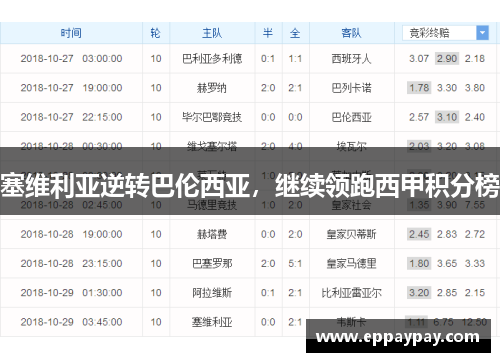The image size is (500, 362).
Task: Open home team 巴塞罗那
Action: pyautogui.click(x=212, y=264)
